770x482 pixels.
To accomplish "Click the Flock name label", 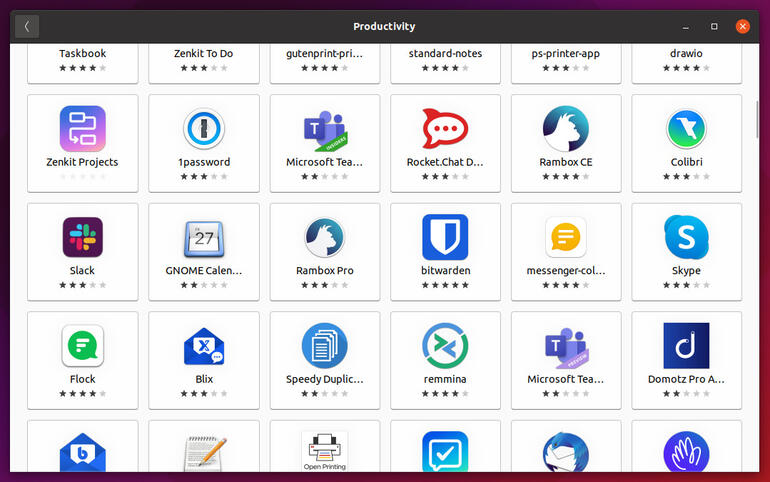I will pos(82,379).
